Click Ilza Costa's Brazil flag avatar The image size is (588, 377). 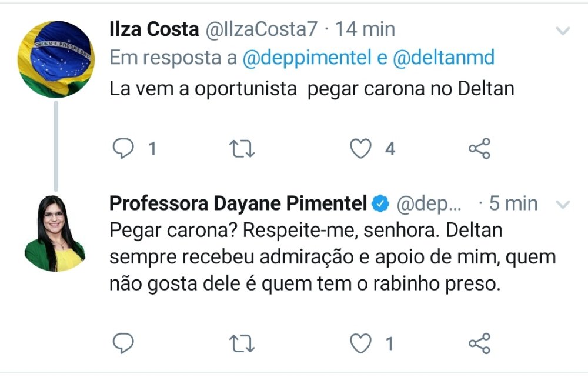56,59
